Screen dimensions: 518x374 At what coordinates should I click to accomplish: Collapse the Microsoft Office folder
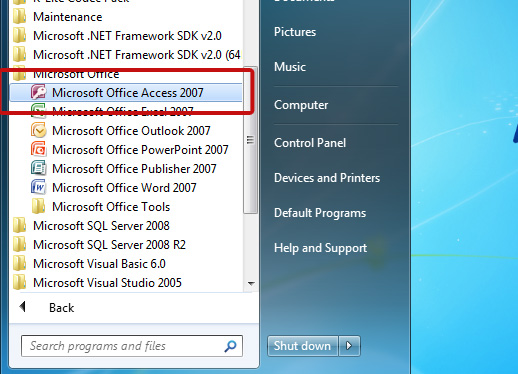click(76, 74)
